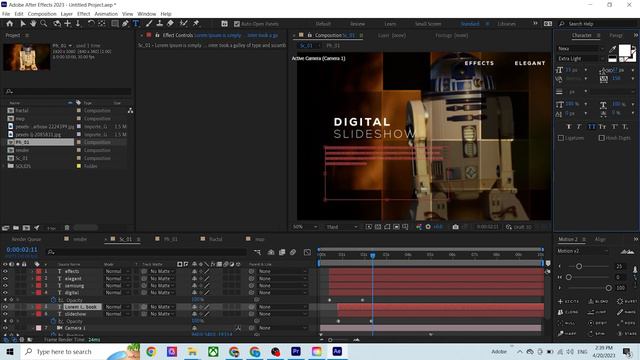Hide the digital layer via eye icon

coord(5,293)
